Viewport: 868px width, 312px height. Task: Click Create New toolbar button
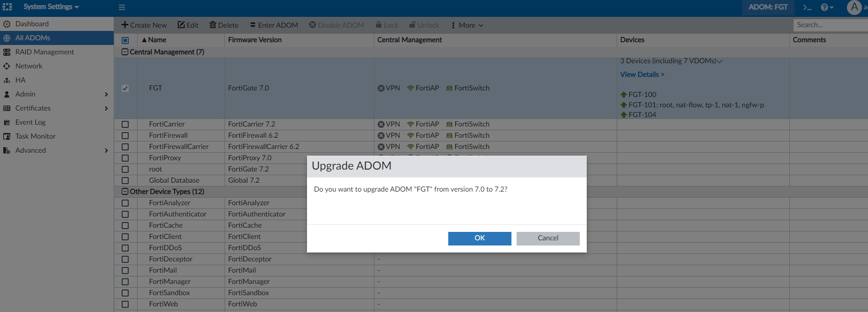pos(144,25)
